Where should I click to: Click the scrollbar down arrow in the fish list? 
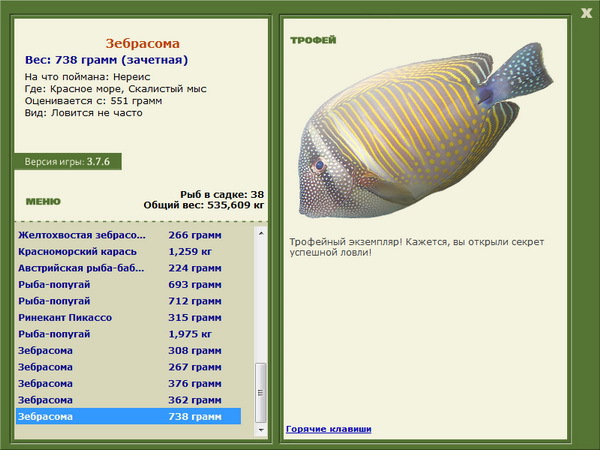tap(261, 430)
